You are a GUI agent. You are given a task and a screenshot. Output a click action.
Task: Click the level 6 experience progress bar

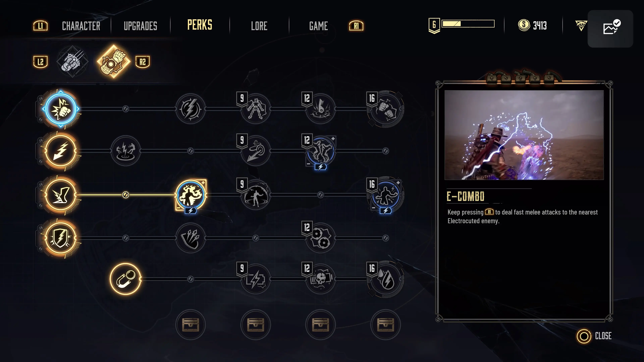click(468, 24)
